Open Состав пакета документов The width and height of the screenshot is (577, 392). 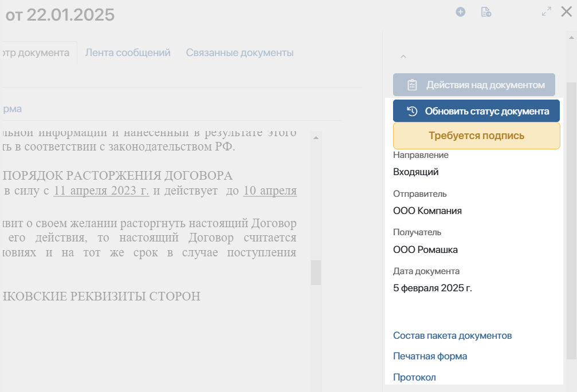click(x=453, y=335)
